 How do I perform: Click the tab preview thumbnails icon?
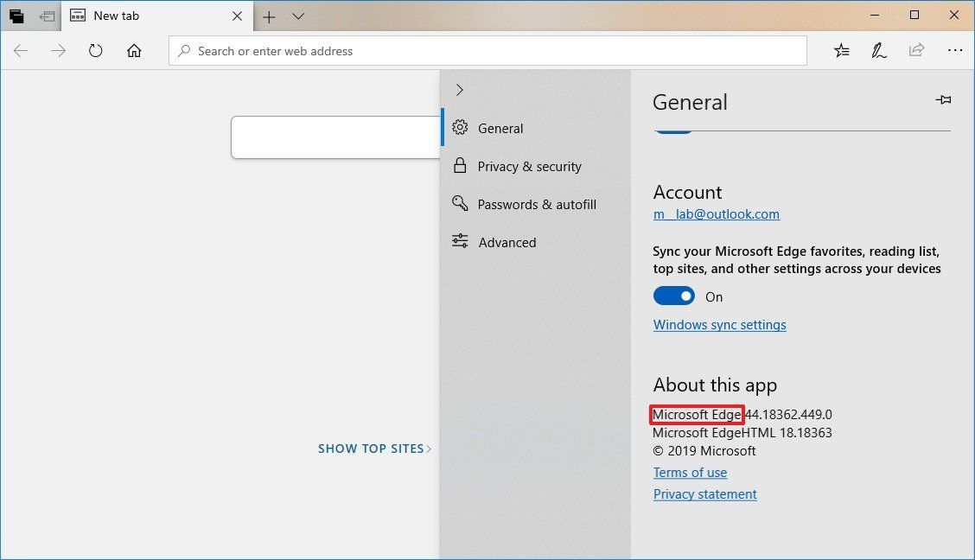tap(298, 16)
